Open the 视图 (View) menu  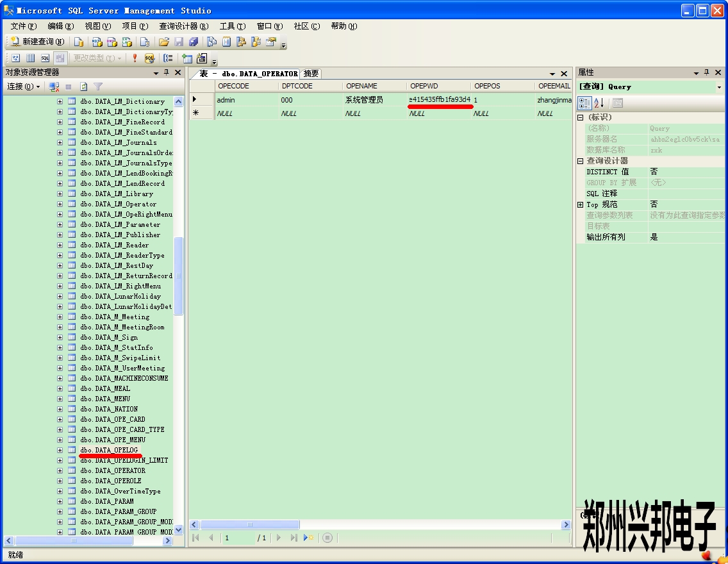(97, 26)
